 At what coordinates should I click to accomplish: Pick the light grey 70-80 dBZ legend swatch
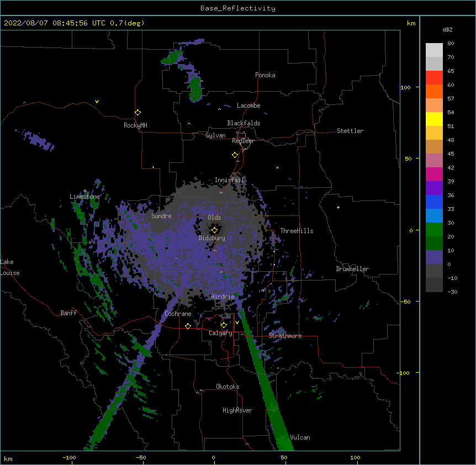pos(434,50)
